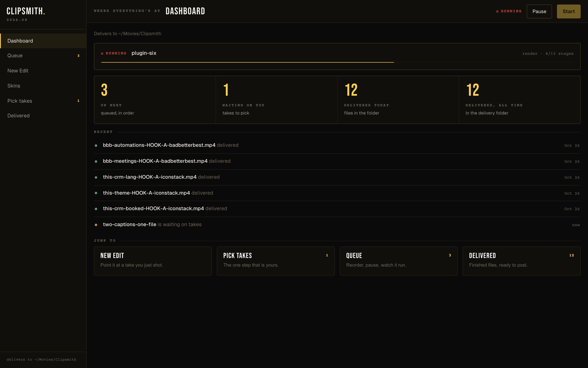Click the version label 2026.08
Screen dimensions: 588x368
click(x=17, y=20)
